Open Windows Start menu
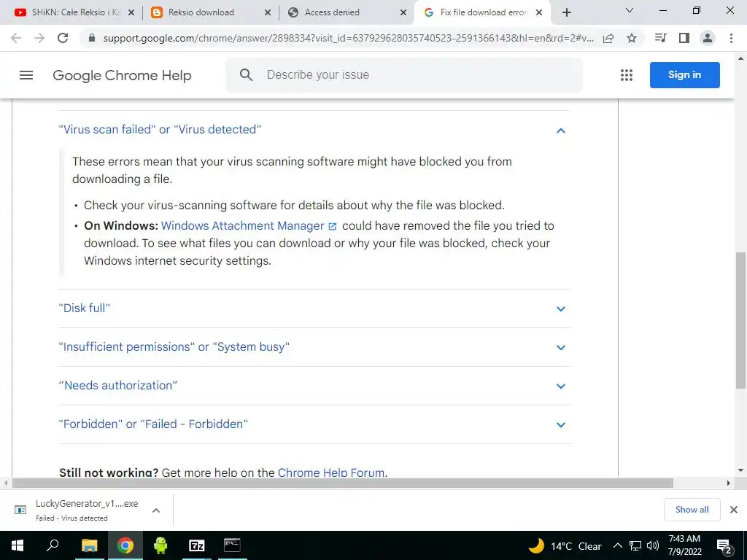This screenshot has width=747, height=560. pyautogui.click(x=18, y=545)
